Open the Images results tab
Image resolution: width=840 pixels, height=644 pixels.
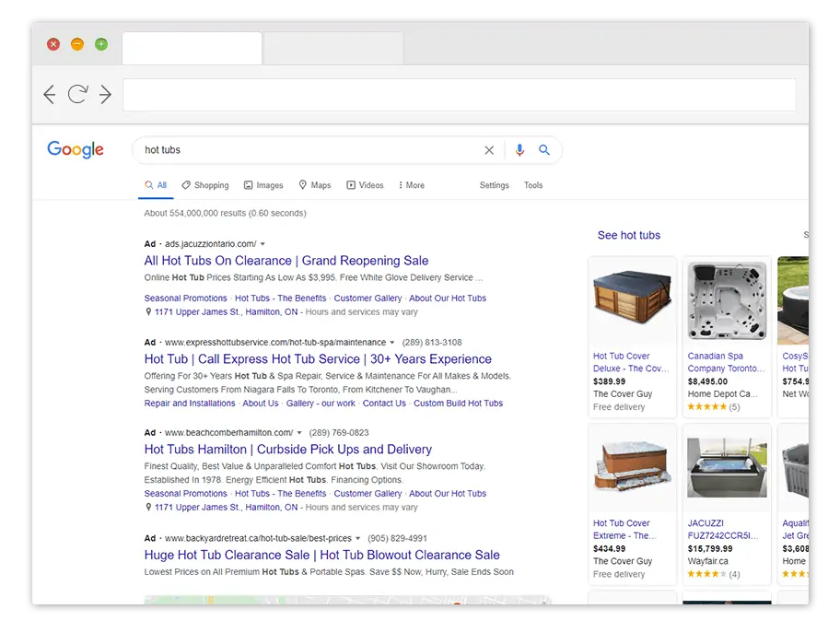(x=263, y=185)
